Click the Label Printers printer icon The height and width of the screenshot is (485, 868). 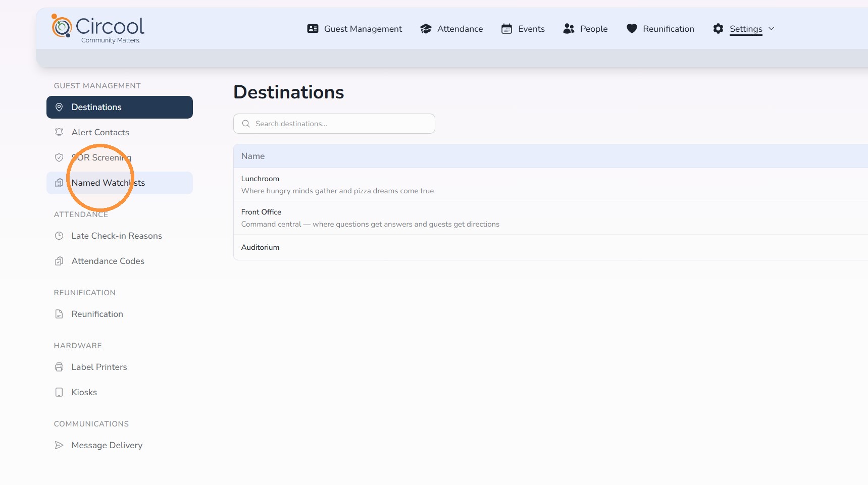coord(59,367)
